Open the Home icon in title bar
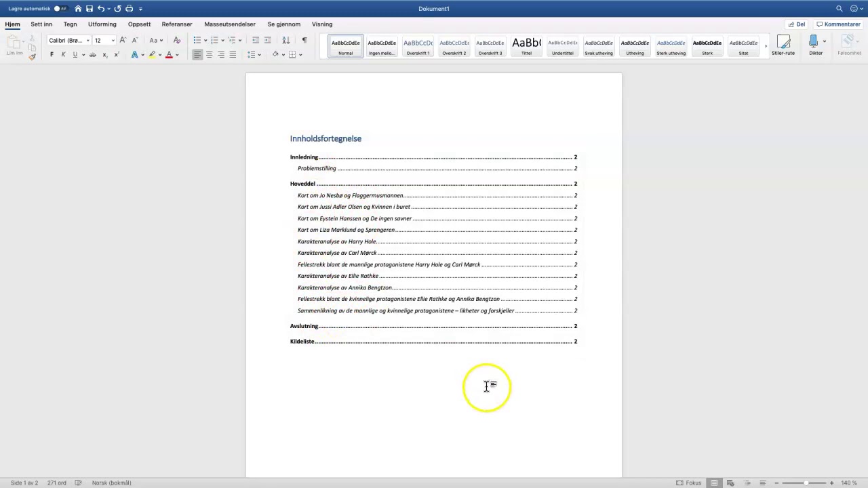Image resolution: width=868 pixels, height=488 pixels. [x=78, y=9]
